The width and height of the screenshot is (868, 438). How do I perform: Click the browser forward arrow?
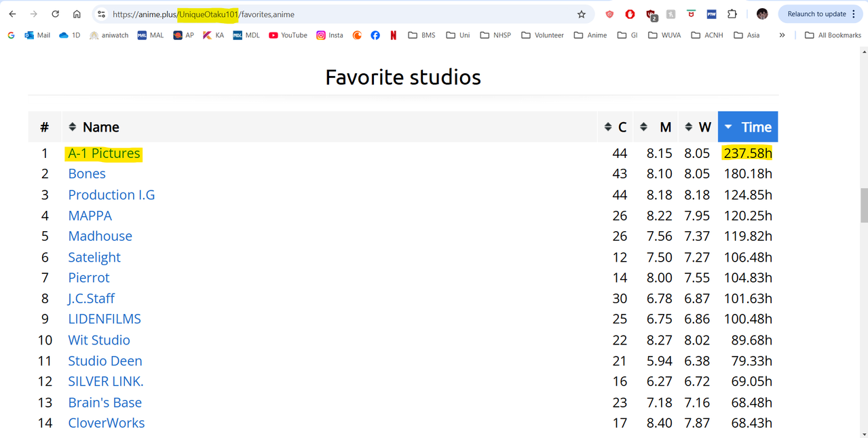[x=33, y=14]
